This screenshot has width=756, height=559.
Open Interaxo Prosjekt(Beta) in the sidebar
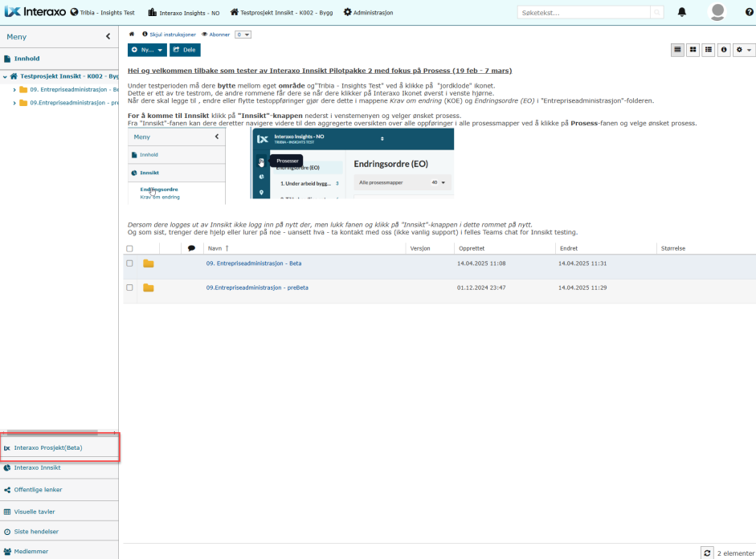coord(59,447)
